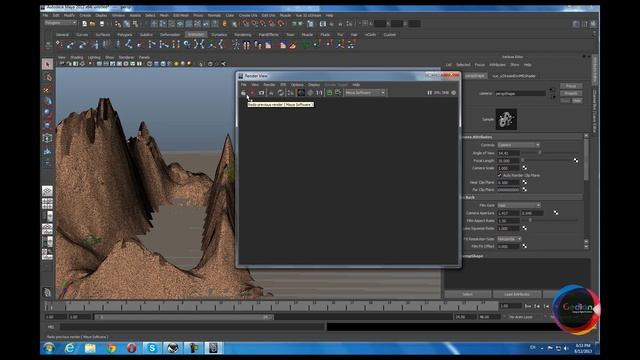The width and height of the screenshot is (640, 360).
Task: Toggle Snap to points magnet
Action: pos(263,24)
